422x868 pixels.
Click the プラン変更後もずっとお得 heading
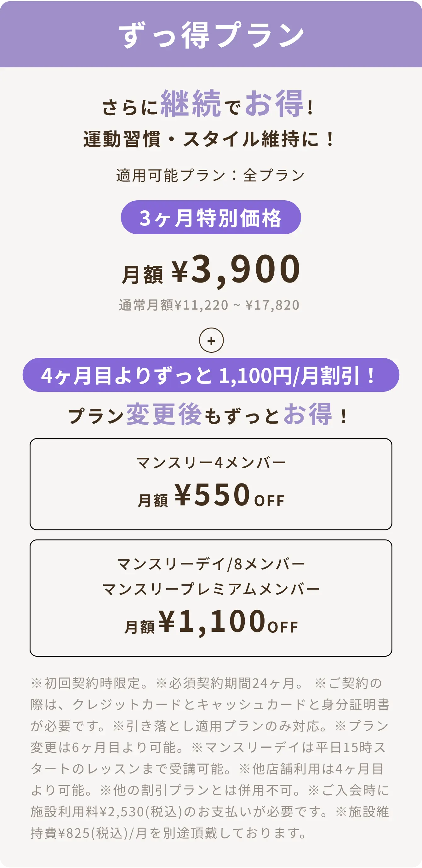208,415
